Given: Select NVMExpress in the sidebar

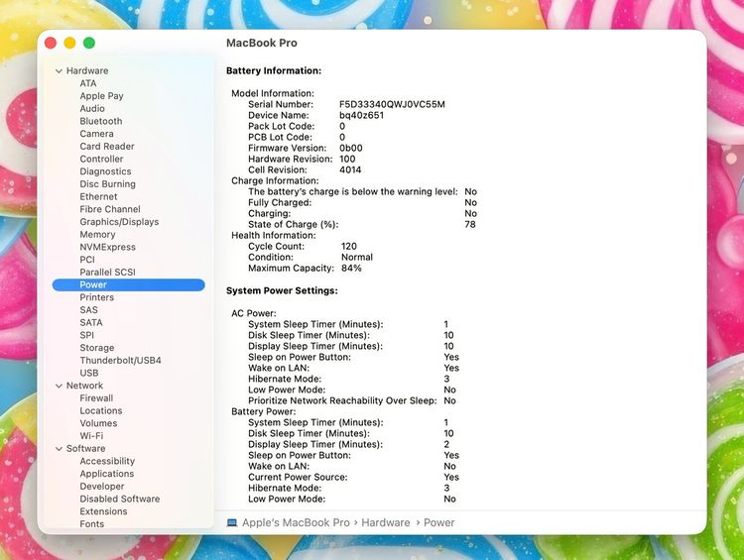Looking at the screenshot, I should 108,247.
